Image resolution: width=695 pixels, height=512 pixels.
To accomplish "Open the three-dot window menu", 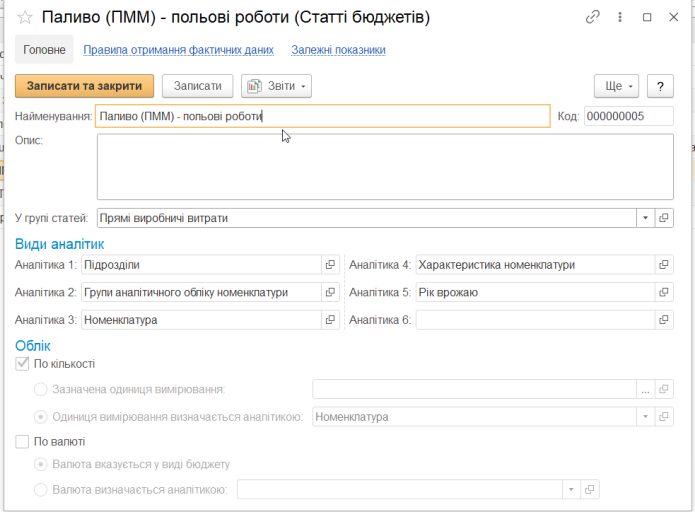I will (620, 17).
